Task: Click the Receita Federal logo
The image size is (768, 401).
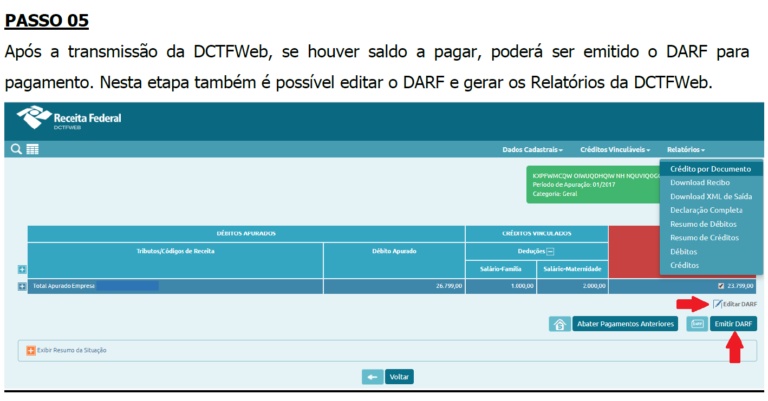Action: point(70,121)
